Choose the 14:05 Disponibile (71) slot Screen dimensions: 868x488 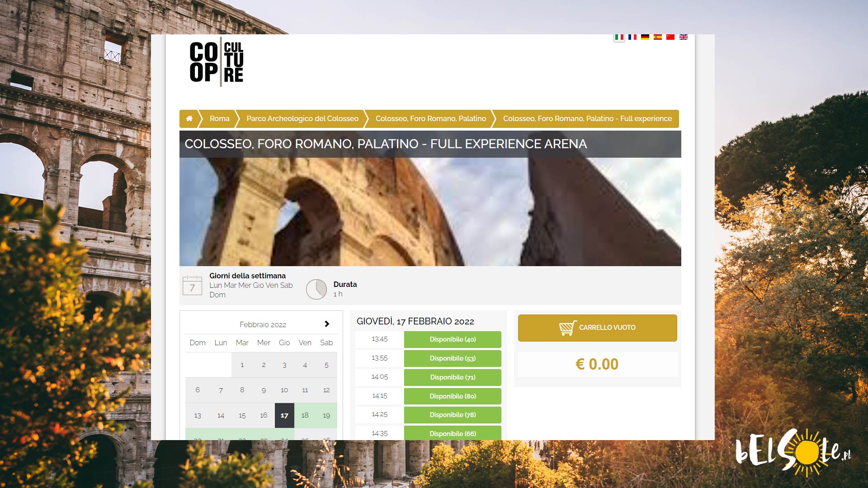pyautogui.click(x=453, y=377)
